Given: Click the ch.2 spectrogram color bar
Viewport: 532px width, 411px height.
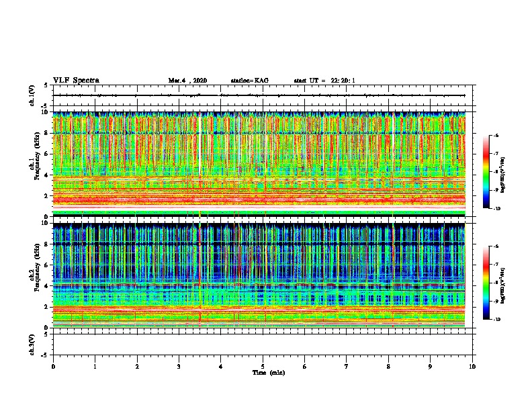Looking at the screenshot, I should (486, 283).
